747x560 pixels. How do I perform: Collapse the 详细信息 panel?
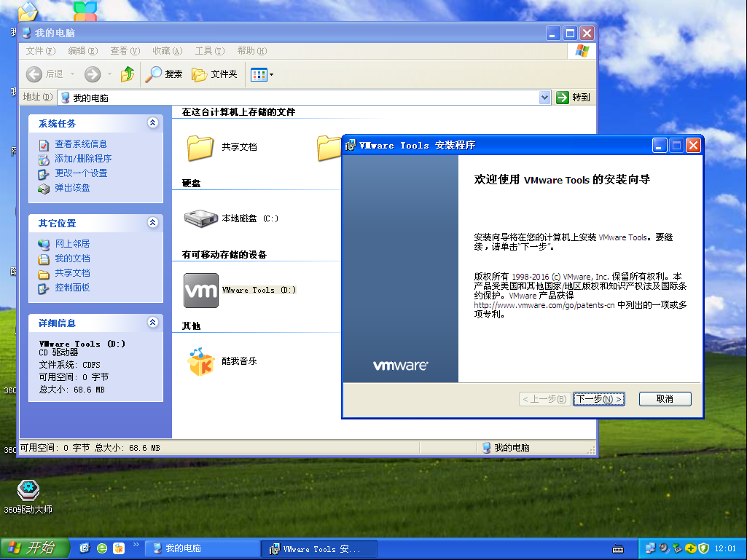click(x=152, y=323)
